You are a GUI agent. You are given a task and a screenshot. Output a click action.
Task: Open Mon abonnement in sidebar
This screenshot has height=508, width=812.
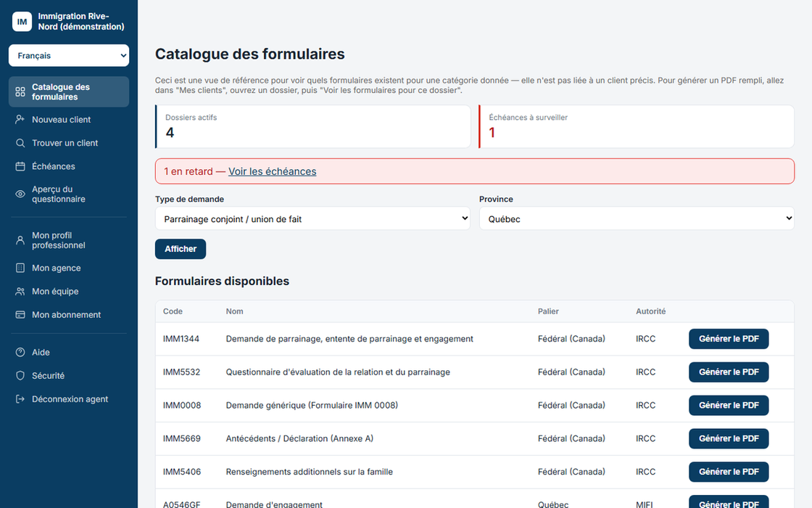69,315
